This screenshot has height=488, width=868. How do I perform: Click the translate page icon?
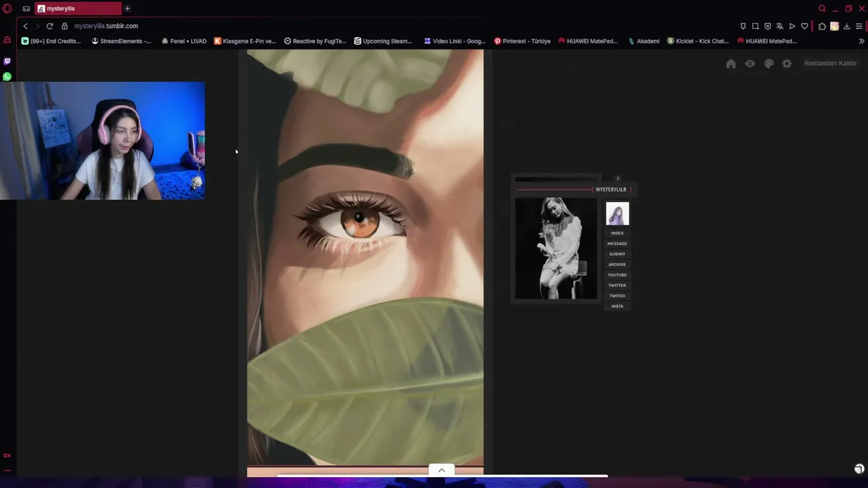780,26
